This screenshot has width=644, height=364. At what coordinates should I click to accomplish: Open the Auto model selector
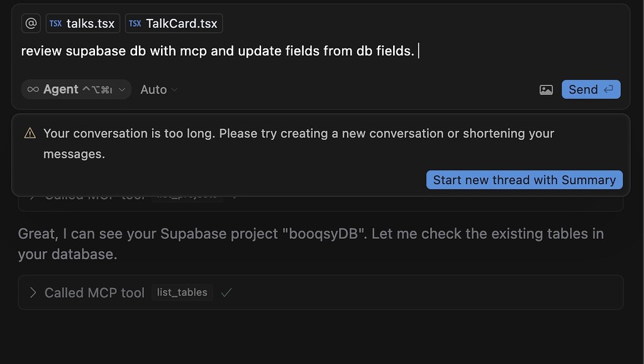click(x=157, y=89)
